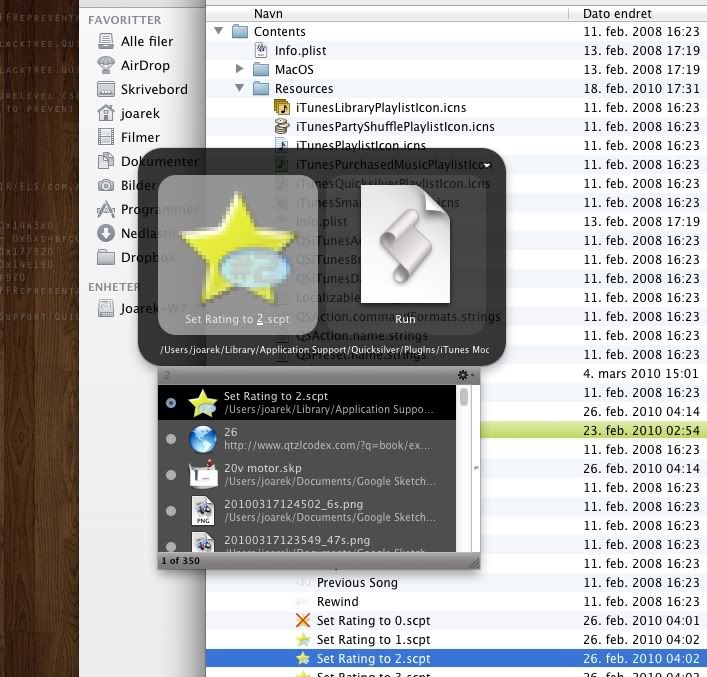Select the Info.plist file under Contents
Viewport: 707px width, 677px height.
point(300,51)
